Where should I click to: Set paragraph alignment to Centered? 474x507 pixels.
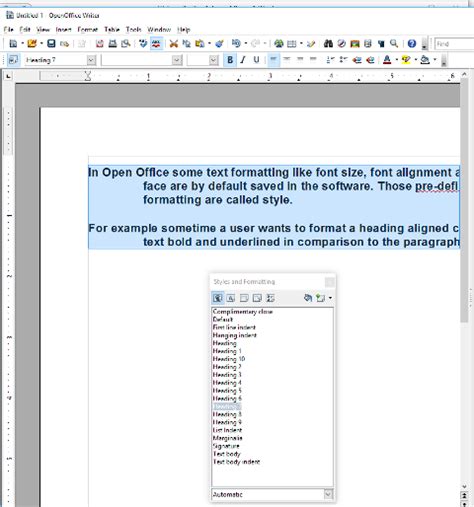[287, 60]
